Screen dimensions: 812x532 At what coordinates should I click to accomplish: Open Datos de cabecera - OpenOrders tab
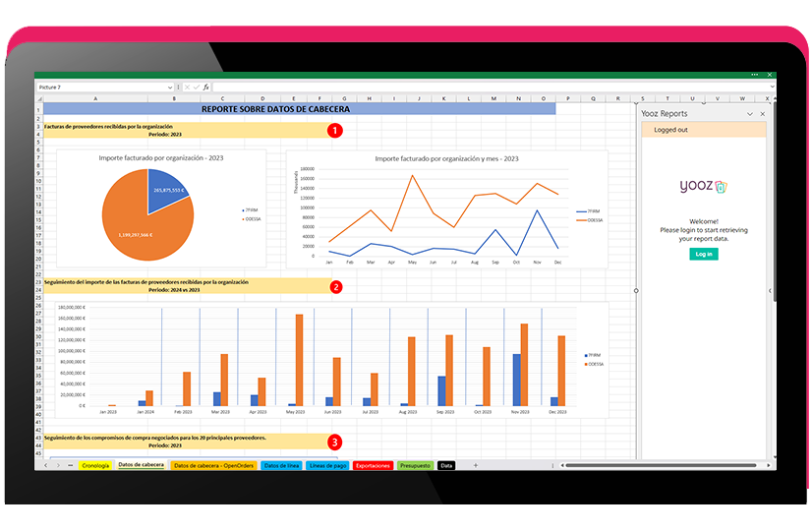click(x=213, y=466)
